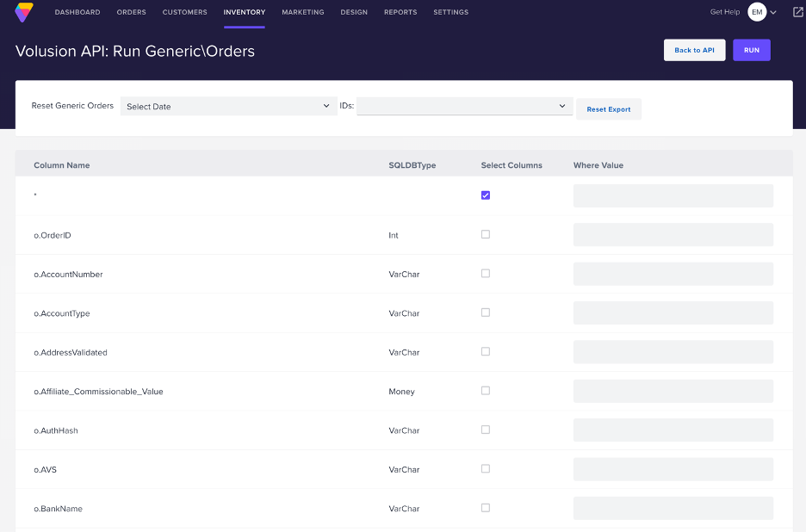This screenshot has width=806, height=532.
Task: Click the o.AuthHash column name
Action: click(56, 430)
